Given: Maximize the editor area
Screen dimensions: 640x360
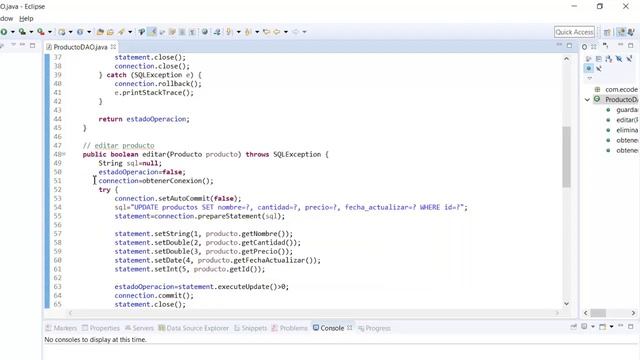Looking at the screenshot, I should 569,46.
